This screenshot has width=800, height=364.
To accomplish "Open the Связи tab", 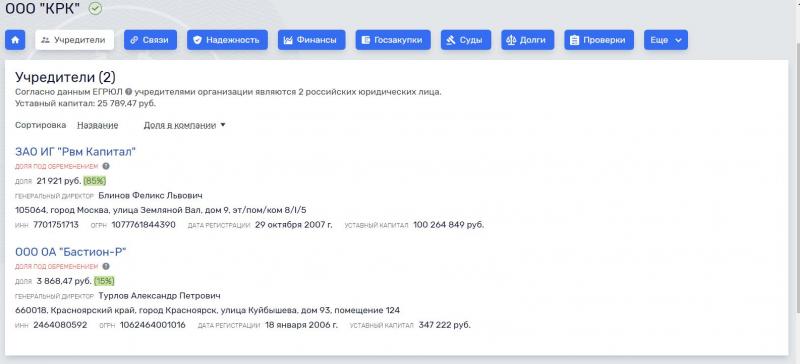I will pos(150,40).
